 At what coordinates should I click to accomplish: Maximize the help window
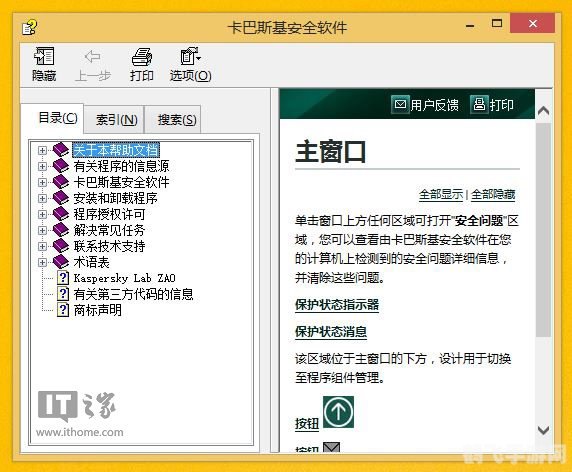point(497,24)
